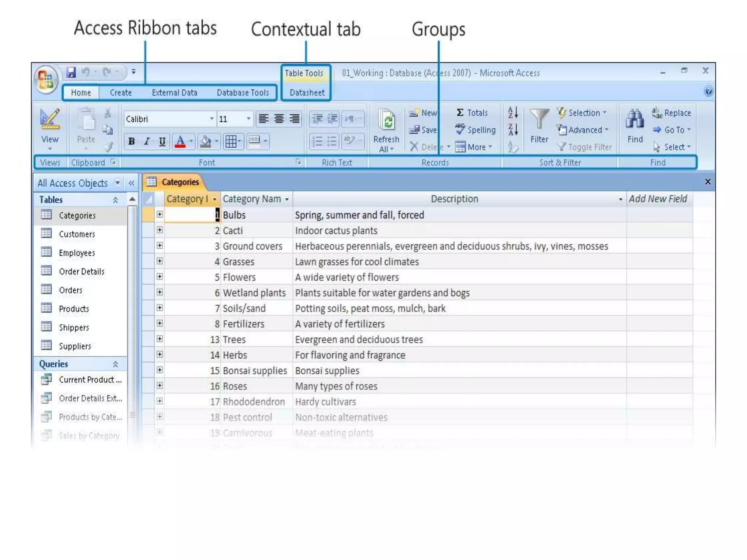Open the Customers table in navigation pane
The image size is (747, 560).
click(77, 234)
